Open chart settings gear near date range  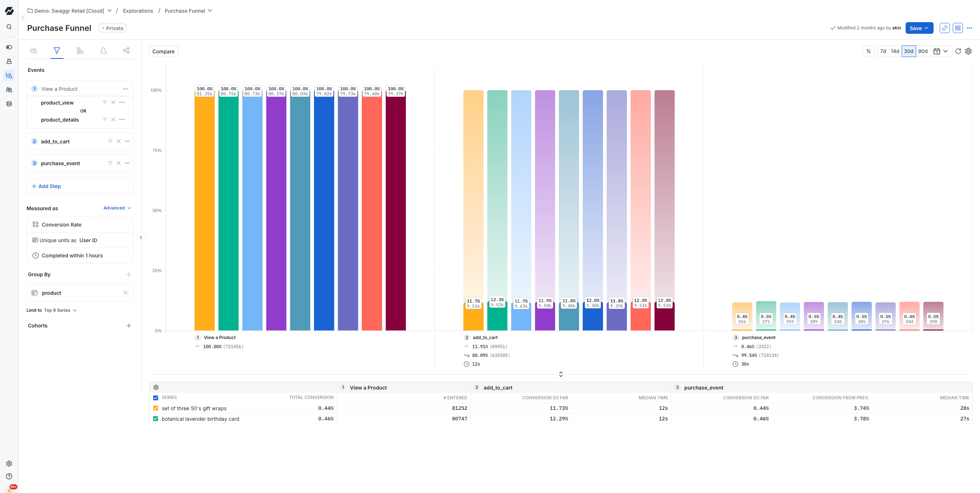[968, 51]
